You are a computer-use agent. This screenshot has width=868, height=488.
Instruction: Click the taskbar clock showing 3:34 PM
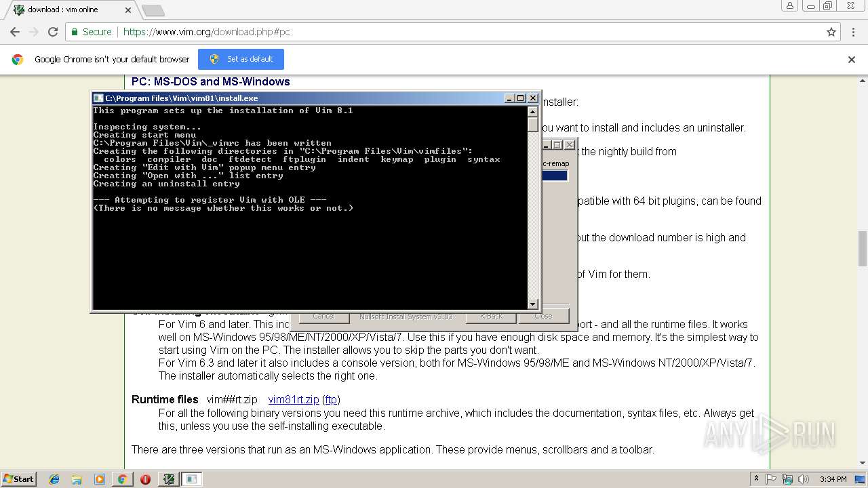tap(833, 479)
